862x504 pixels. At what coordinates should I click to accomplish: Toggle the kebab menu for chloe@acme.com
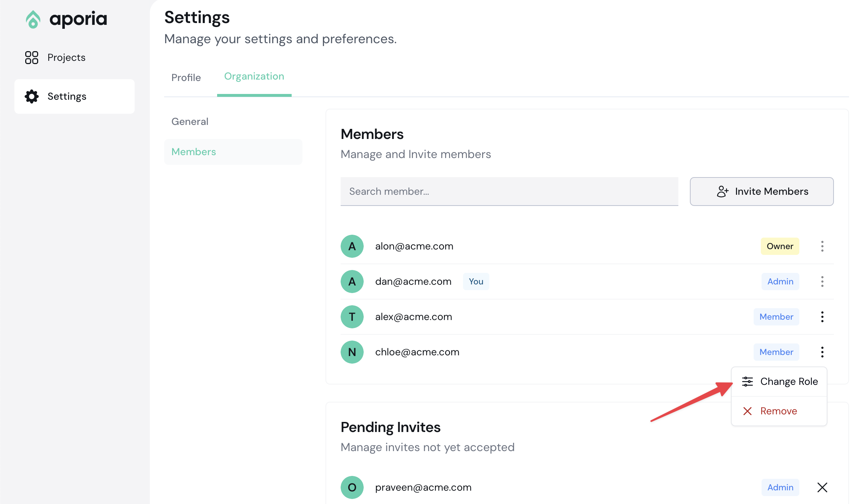click(x=822, y=352)
